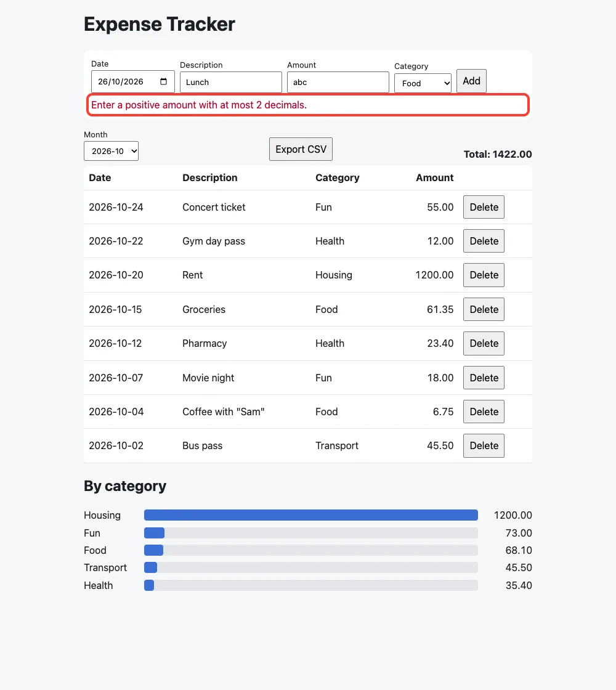Select the 23.40 amount cell
This screenshot has height=690, width=616.
(440, 343)
